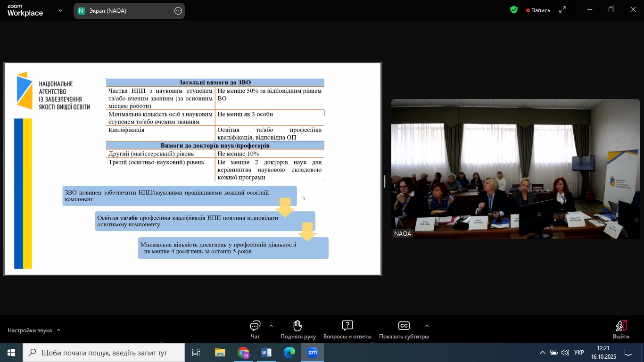The width and height of the screenshot is (644, 362).
Task: Open Вопросы и ответы panel
Action: [x=347, y=329]
